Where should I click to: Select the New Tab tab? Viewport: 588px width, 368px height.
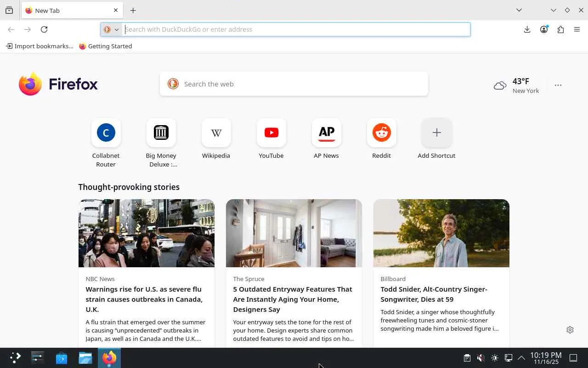[72, 10]
